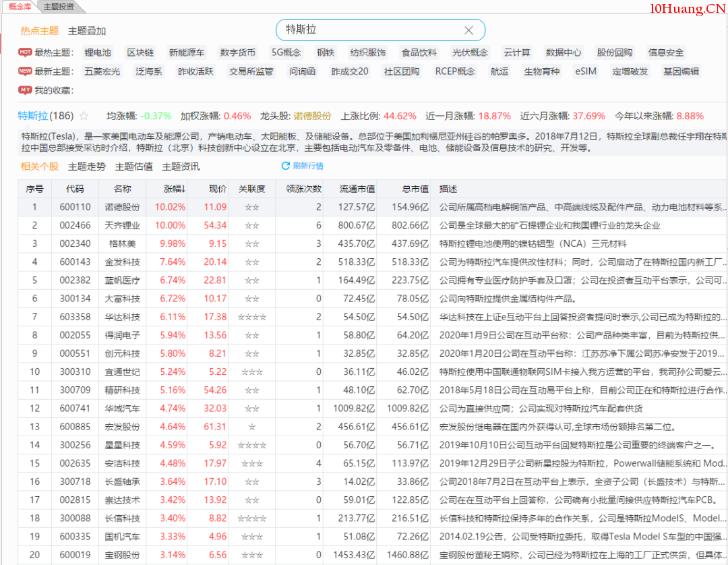This screenshot has width=728, height=565.
Task: Open hot theme 数据中心
Action: [x=563, y=53]
